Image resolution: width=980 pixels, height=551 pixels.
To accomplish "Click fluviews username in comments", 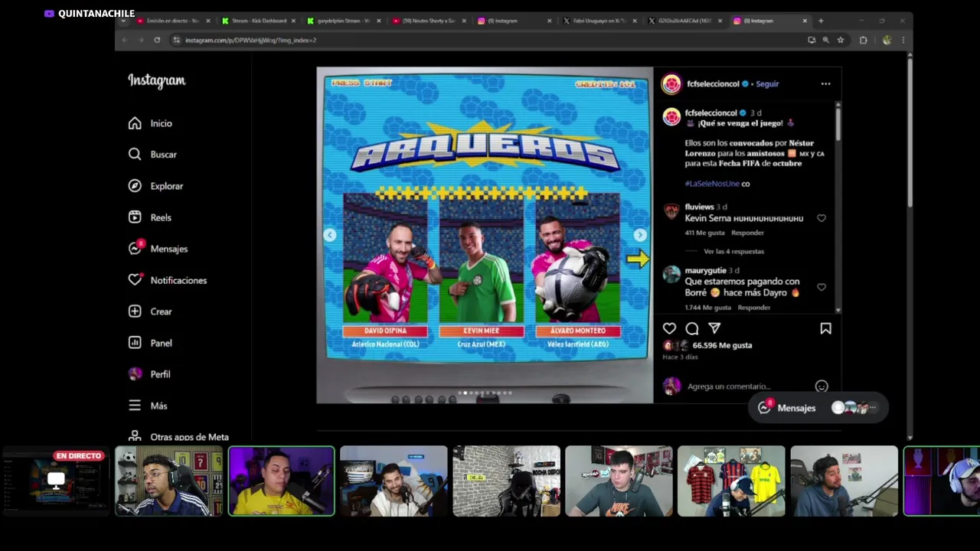I will coord(699,207).
